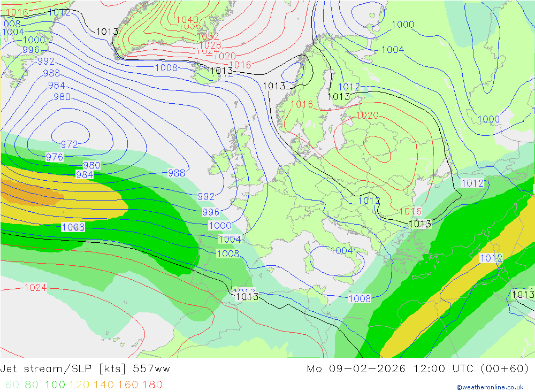This screenshot has height=392, width=535.
Task: Select the 1012 label on the yellow jet band
Action: [x=491, y=258]
